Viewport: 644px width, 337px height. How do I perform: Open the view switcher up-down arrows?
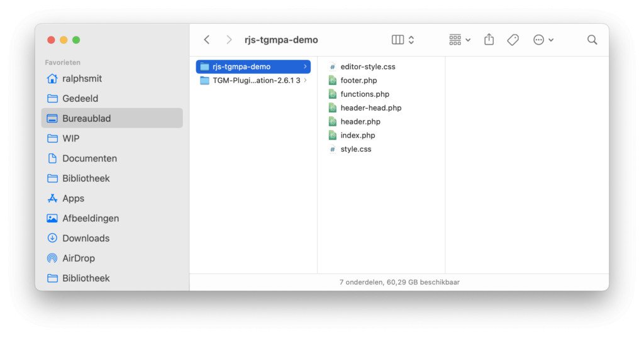(411, 40)
